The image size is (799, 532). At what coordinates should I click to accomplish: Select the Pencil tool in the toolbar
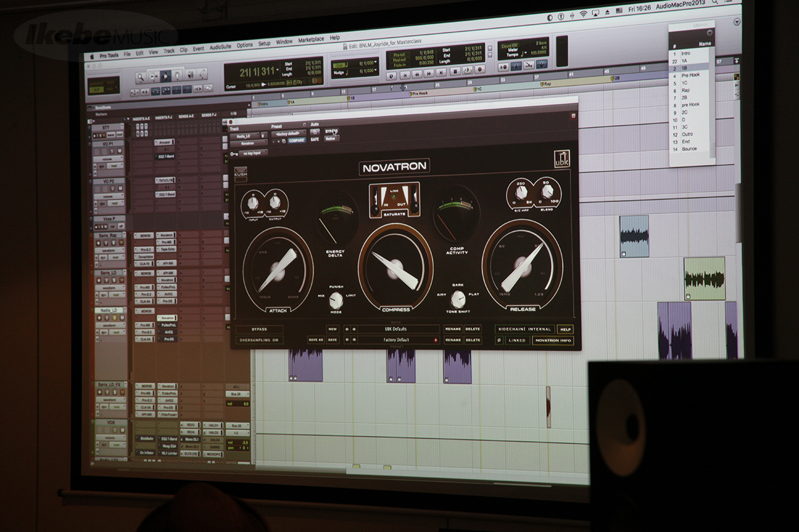(203, 75)
